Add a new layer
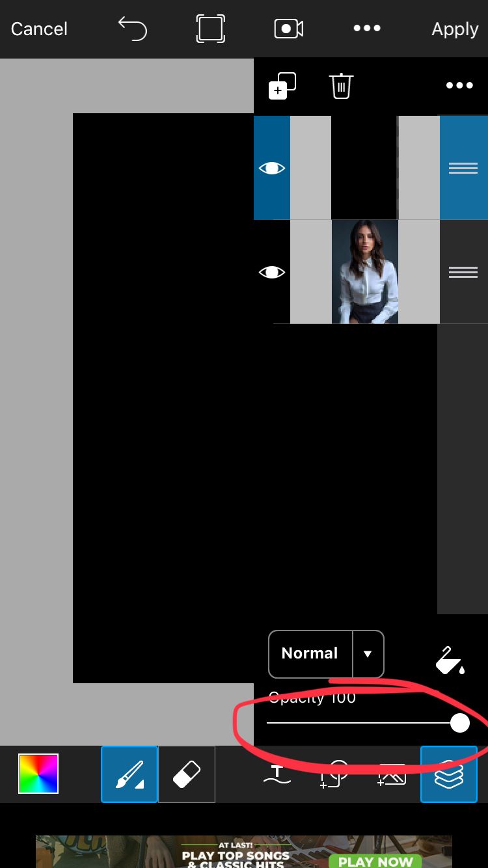The height and width of the screenshot is (868, 488). pos(282,86)
